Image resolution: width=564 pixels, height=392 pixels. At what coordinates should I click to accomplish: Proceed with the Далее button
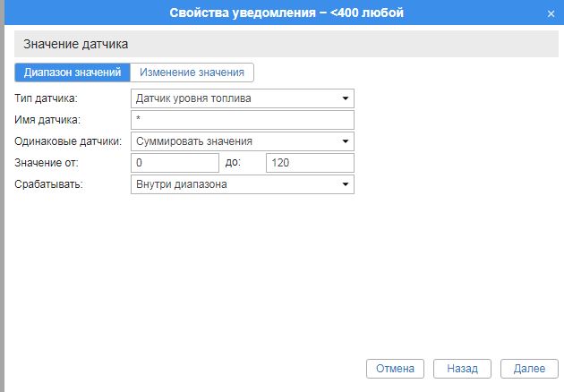click(529, 368)
